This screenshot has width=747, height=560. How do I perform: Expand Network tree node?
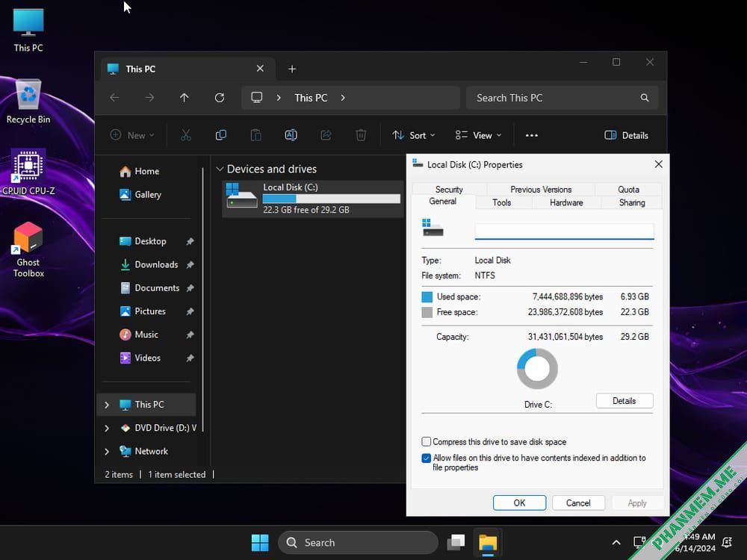(107, 452)
